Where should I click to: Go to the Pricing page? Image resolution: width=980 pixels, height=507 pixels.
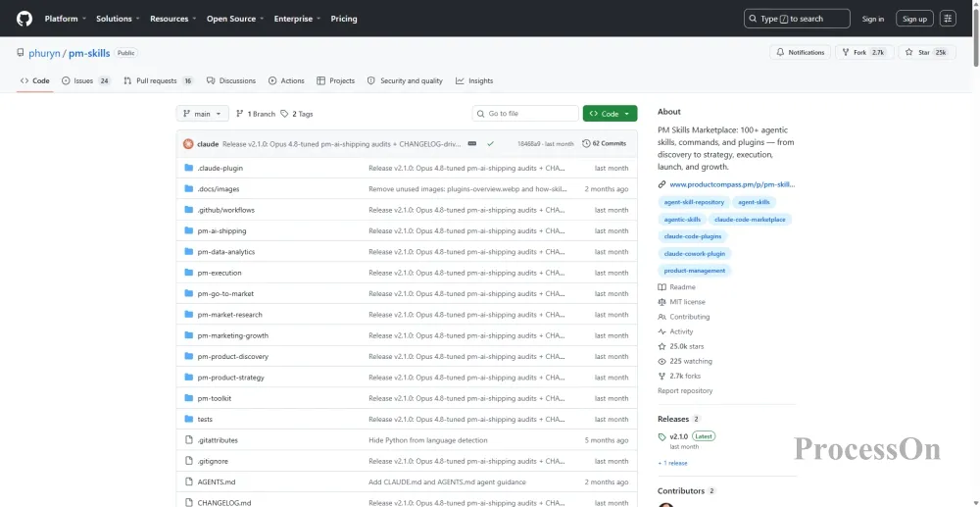click(344, 19)
